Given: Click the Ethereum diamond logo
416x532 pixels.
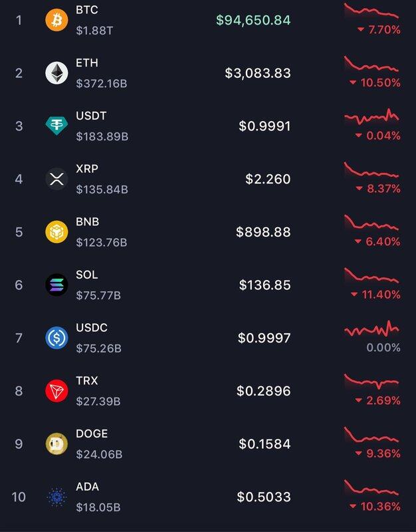Looking at the screenshot, I should click(56, 73).
